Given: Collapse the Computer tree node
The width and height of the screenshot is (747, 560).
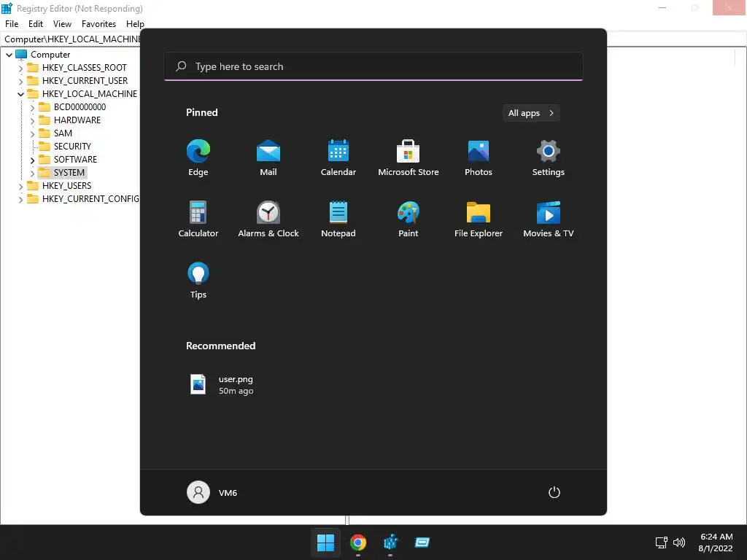Looking at the screenshot, I should click(x=9, y=55).
